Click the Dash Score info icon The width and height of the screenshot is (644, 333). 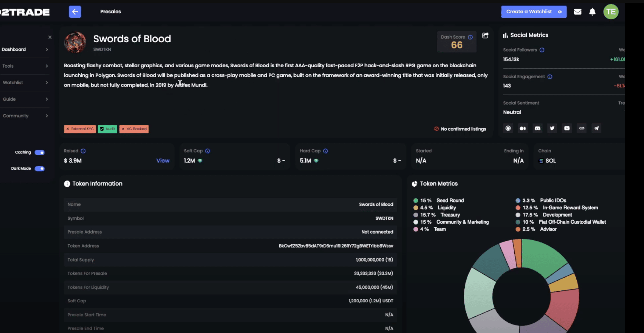[470, 37]
